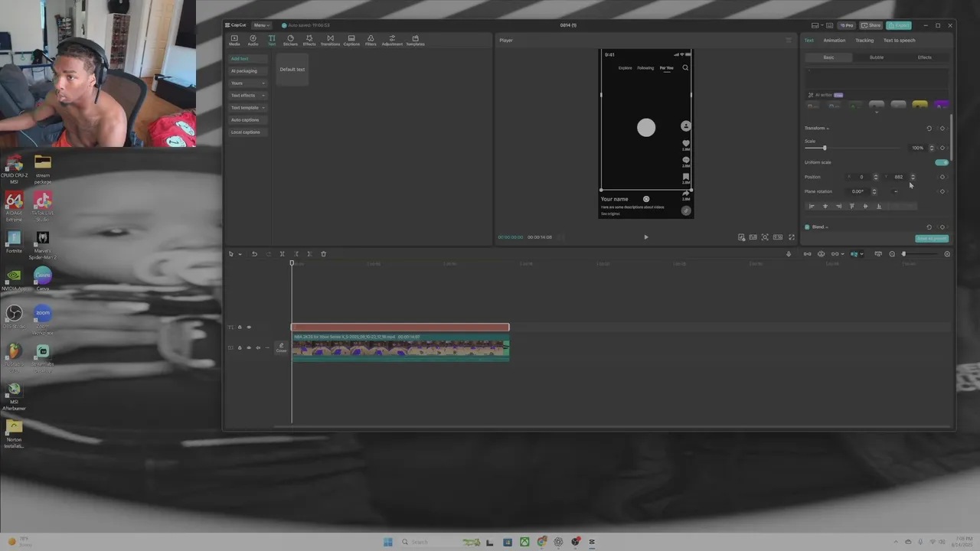
Task: Open the Filters panel icon
Action: coord(371,40)
